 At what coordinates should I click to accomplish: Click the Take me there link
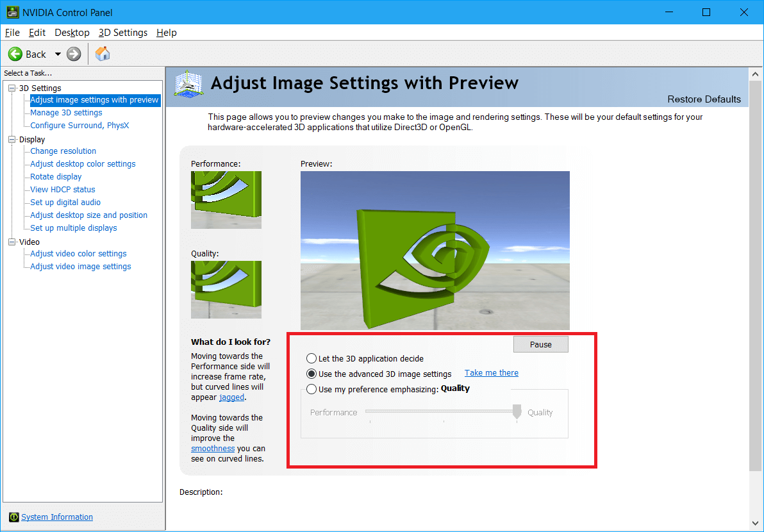[x=491, y=373]
